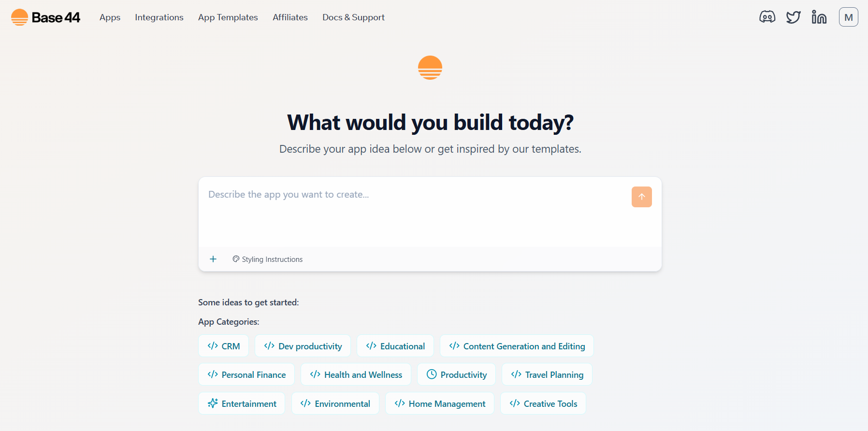Open the LinkedIn icon in header

(x=819, y=17)
